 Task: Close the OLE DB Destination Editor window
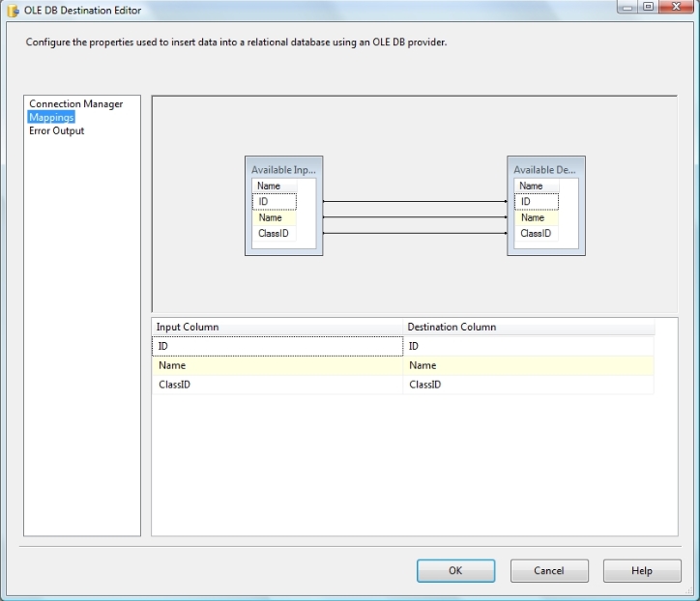click(676, 7)
